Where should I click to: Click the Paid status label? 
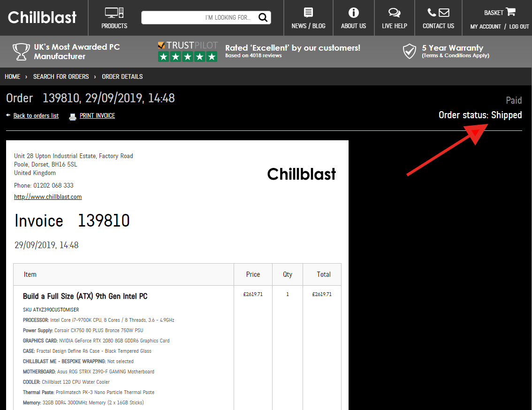point(514,100)
